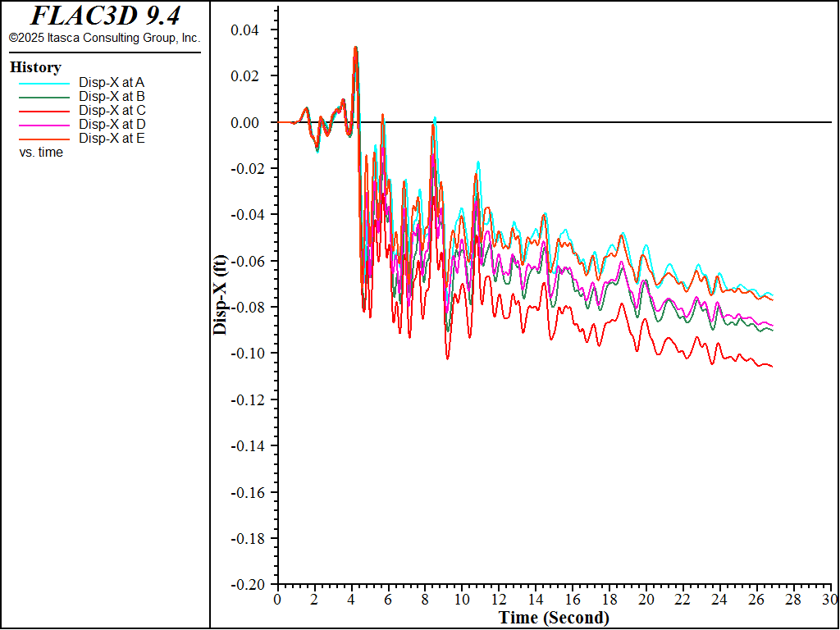The image size is (840, 630).
Task: Click the 'vs. time' legend text
Action: [41, 152]
